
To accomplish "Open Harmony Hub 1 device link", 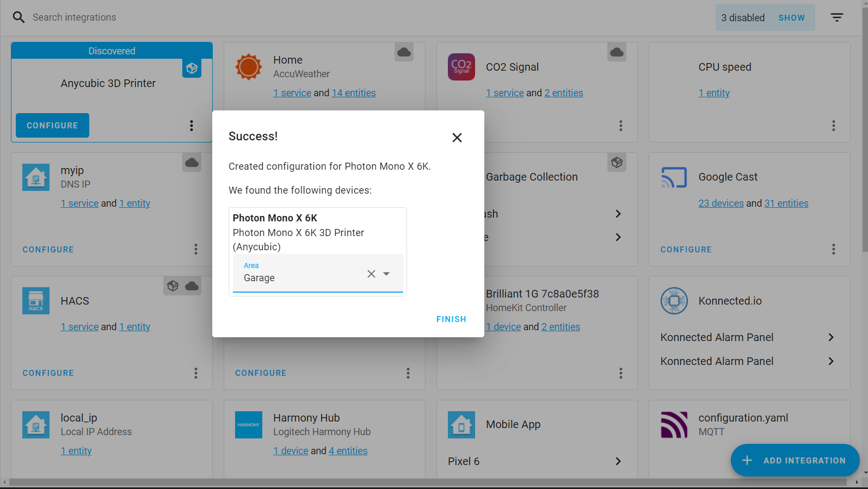I will tap(291, 451).
